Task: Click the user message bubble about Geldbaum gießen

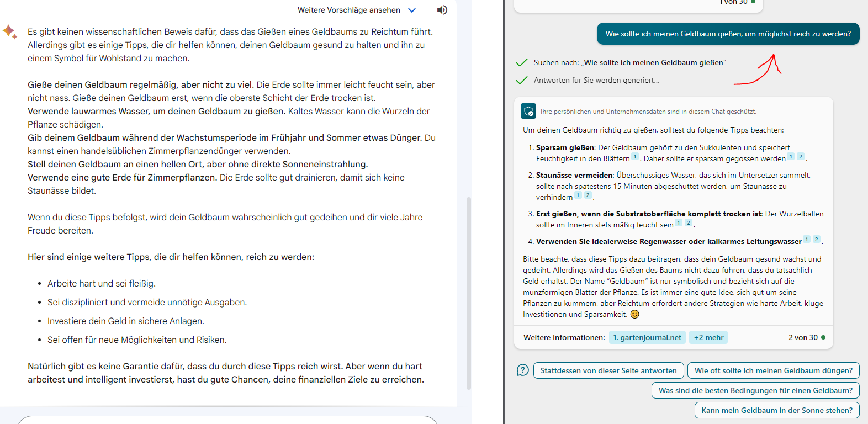Action: coord(728,34)
